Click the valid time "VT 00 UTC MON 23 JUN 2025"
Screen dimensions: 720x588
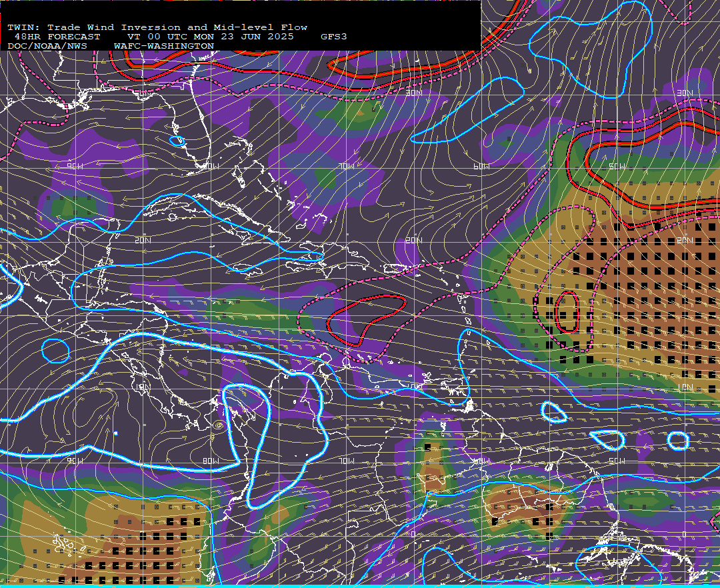tap(210, 37)
